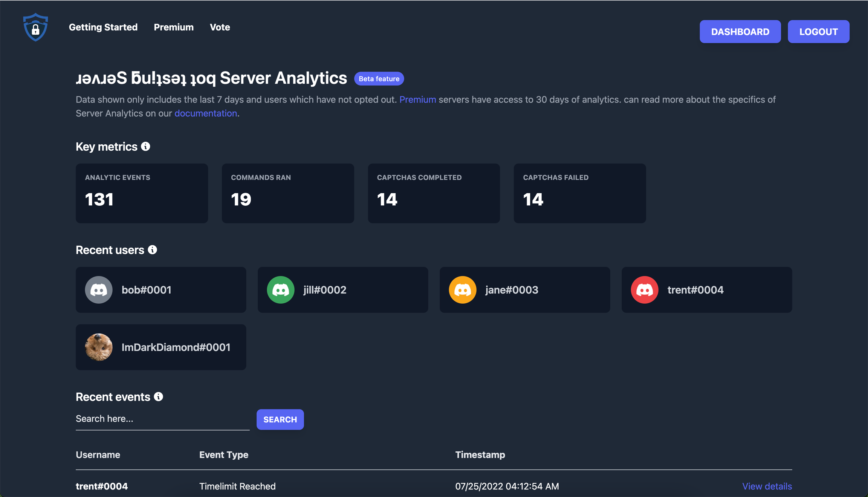View details for the trent#0004 event
Viewport: 868px width, 497px height.
tap(767, 486)
